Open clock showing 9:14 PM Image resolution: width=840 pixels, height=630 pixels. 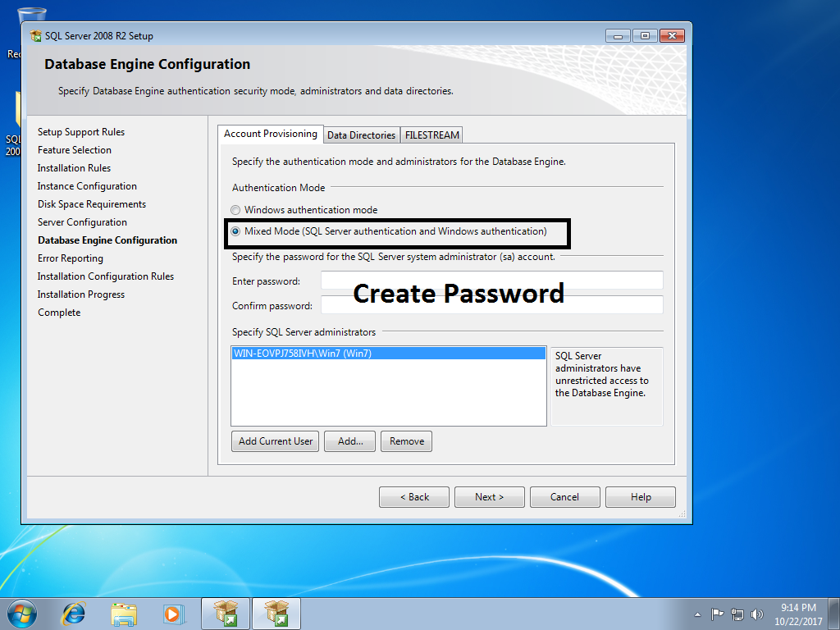coord(798,614)
